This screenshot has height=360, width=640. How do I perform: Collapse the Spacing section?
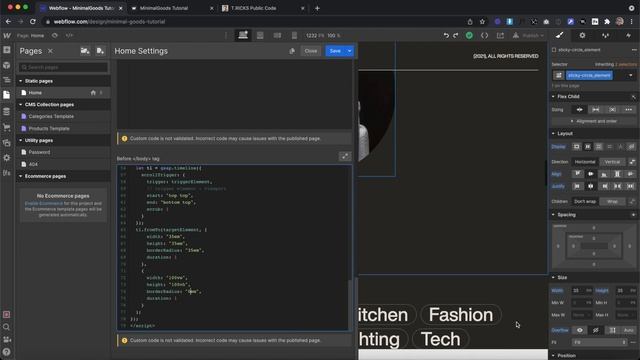click(x=553, y=215)
